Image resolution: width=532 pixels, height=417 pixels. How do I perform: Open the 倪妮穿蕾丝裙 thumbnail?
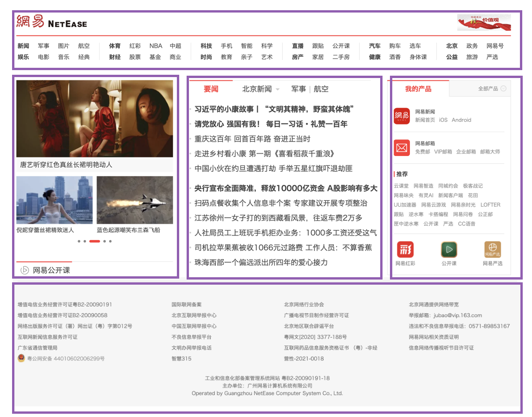click(x=54, y=200)
